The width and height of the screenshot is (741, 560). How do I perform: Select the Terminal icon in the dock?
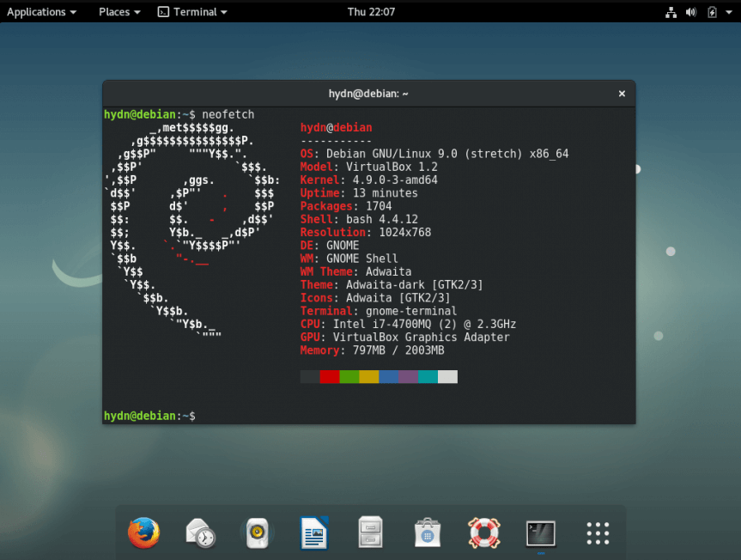pyautogui.click(x=541, y=534)
